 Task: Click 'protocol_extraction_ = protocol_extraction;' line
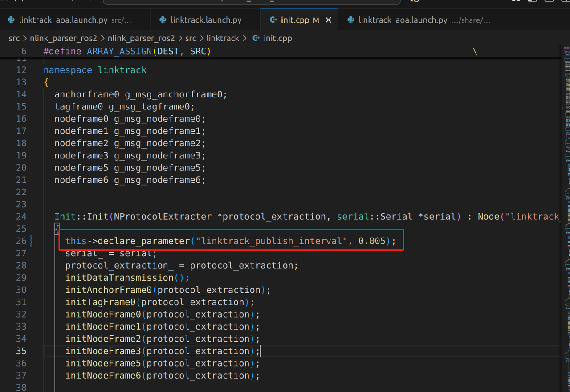[182, 265]
